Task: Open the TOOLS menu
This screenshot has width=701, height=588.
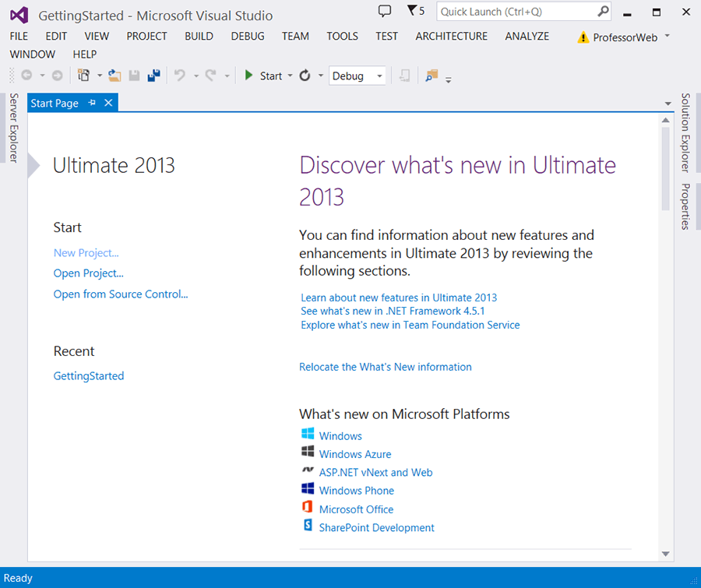Action: (x=342, y=37)
